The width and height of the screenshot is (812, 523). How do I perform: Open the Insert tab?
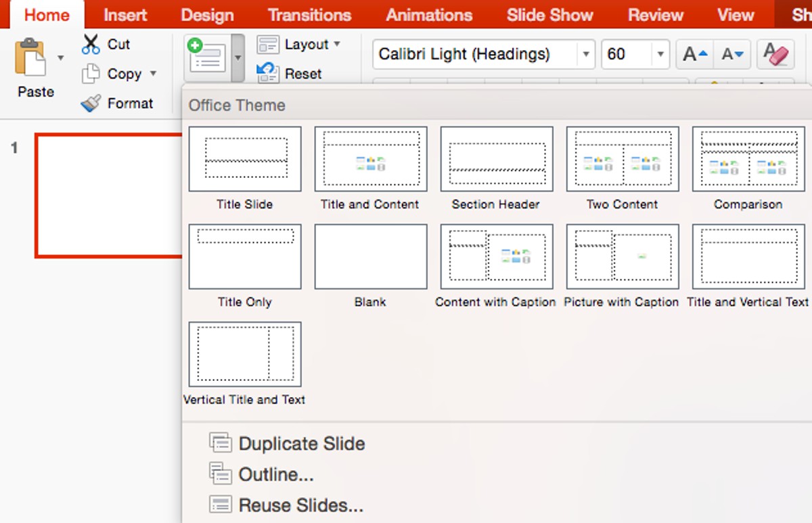pos(125,15)
